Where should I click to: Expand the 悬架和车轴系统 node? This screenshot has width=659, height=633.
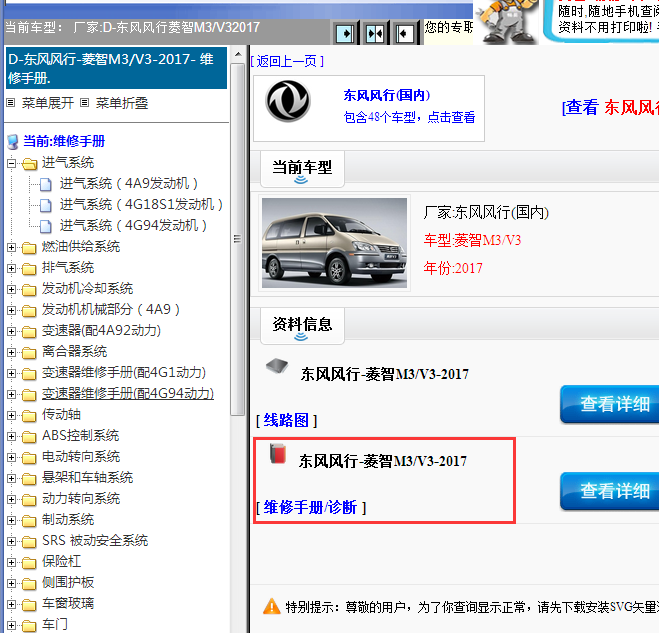(11, 479)
